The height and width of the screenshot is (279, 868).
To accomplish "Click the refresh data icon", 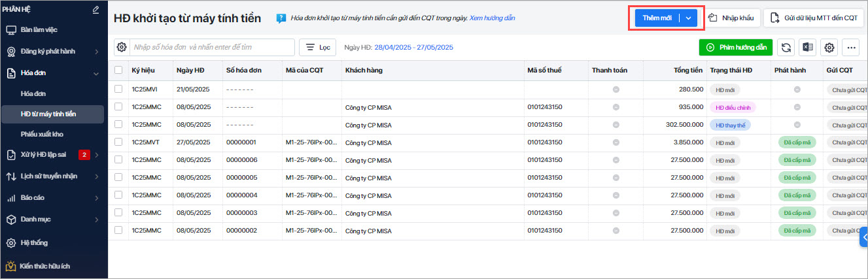I will coord(787,47).
